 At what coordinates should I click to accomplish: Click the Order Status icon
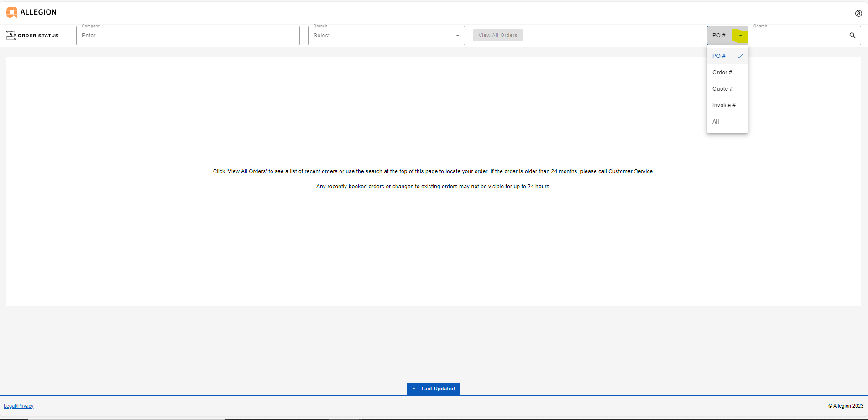point(11,36)
